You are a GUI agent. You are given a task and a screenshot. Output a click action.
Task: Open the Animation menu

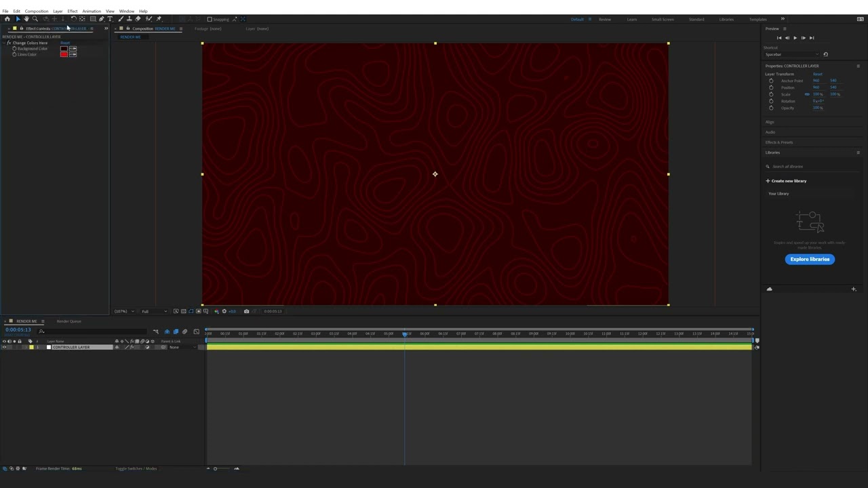click(92, 11)
